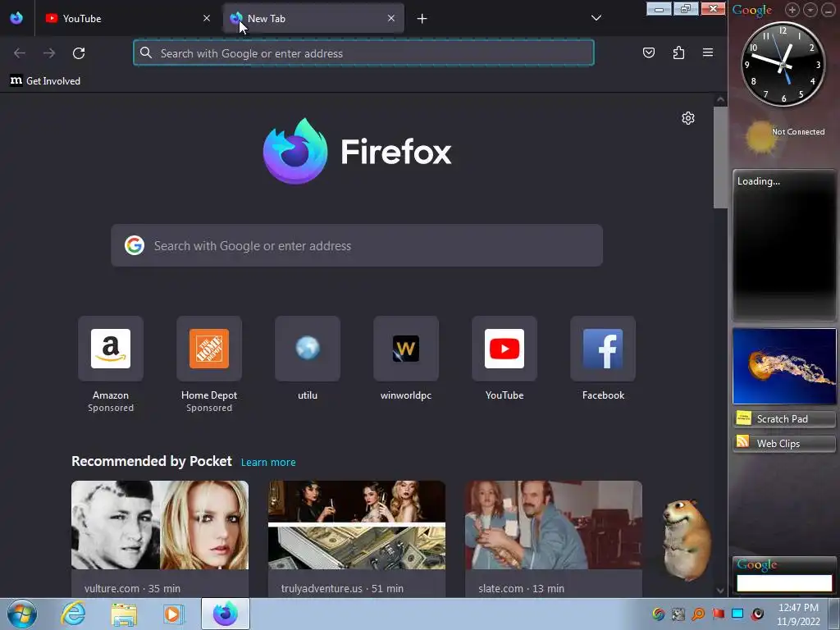Click the page scrollbar up arrow
Screen dimensions: 840x630
[x=720, y=100]
